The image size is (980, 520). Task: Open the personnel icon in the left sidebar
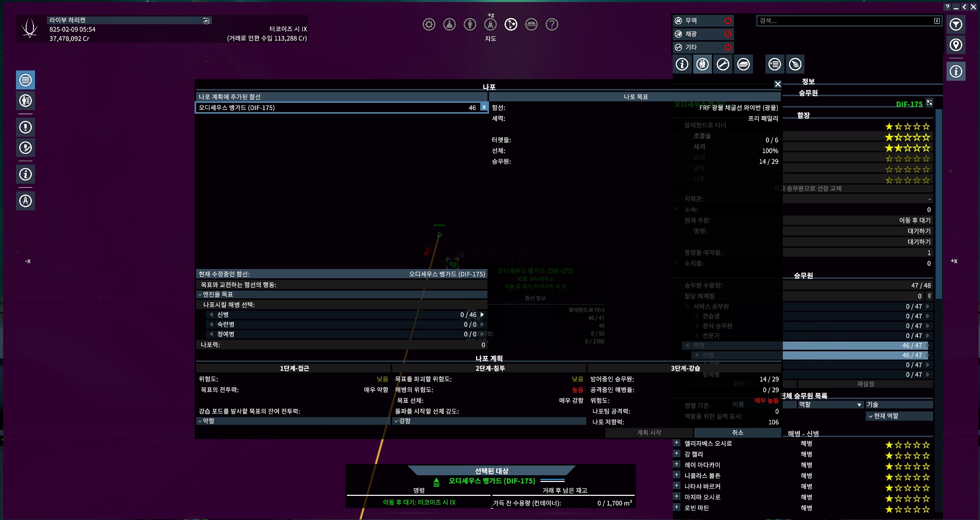(x=26, y=101)
